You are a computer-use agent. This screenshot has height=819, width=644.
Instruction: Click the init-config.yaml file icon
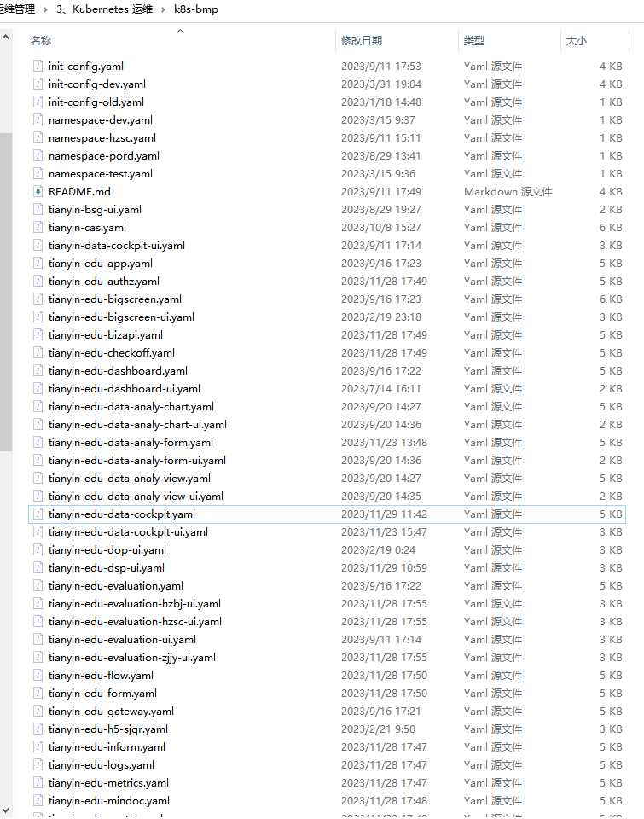coord(38,66)
